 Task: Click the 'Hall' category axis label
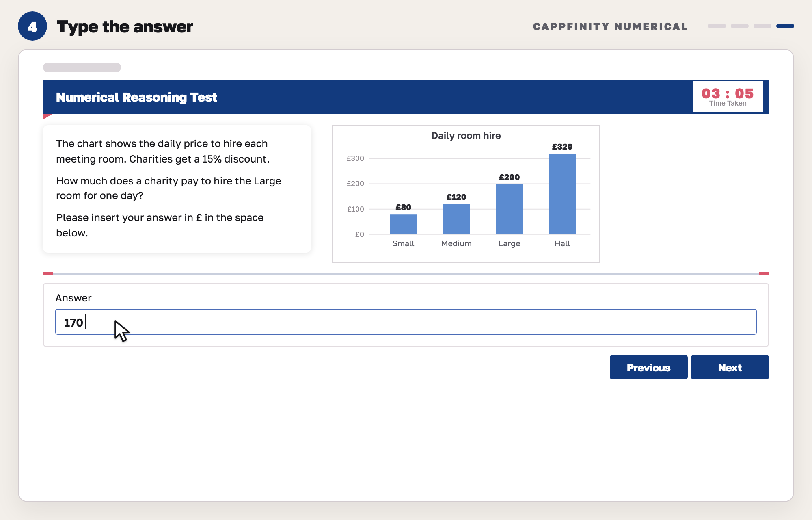pos(562,243)
